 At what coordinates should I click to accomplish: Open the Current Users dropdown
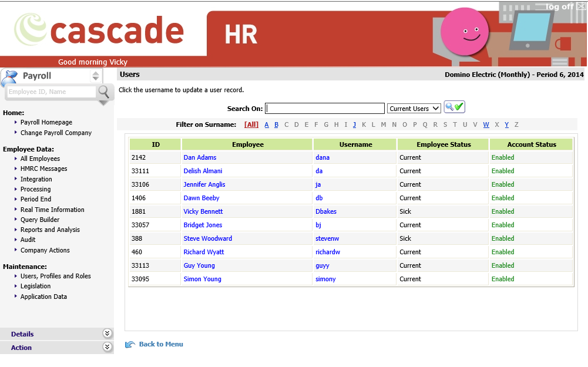coord(414,108)
